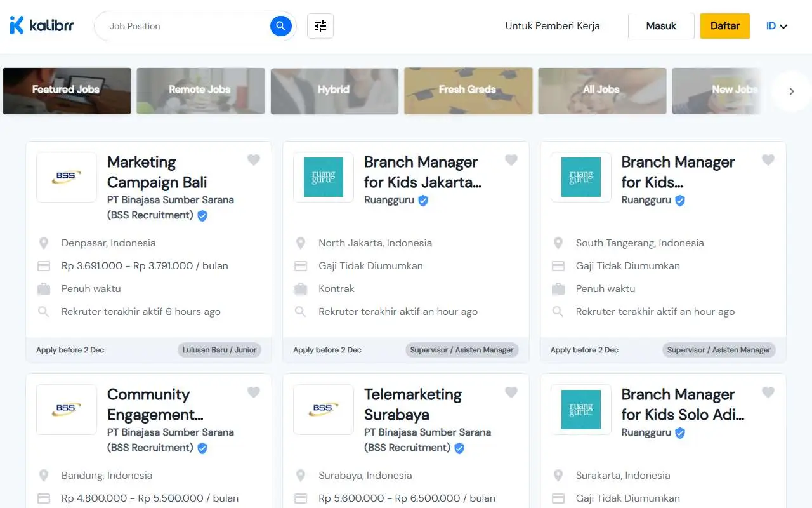Click briefcase icon beside Kontrak
This screenshot has width=812, height=508.
tap(301, 289)
